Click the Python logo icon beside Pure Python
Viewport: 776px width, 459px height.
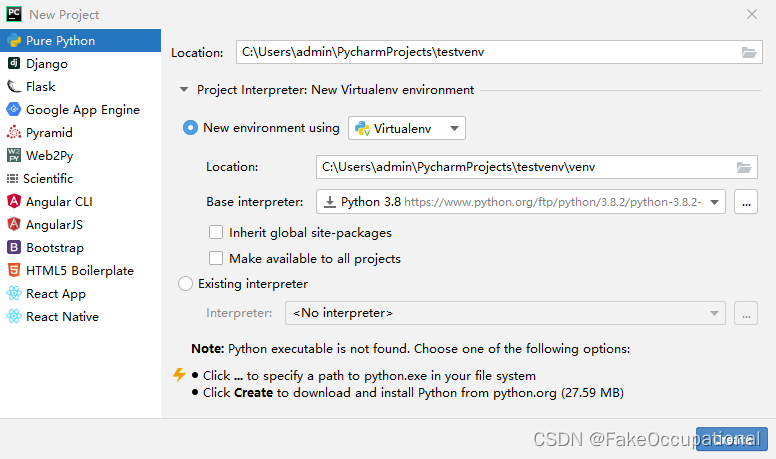point(14,41)
